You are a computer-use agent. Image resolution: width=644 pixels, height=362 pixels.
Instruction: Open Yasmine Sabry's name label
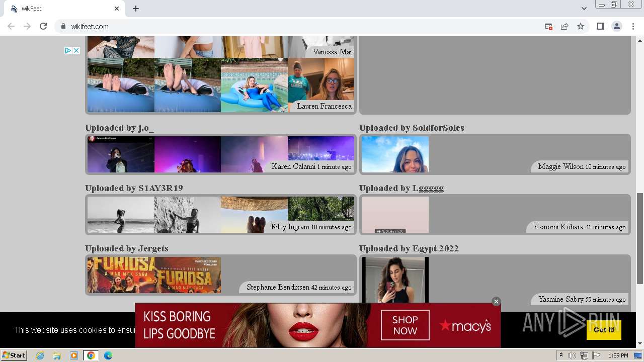tap(561, 299)
